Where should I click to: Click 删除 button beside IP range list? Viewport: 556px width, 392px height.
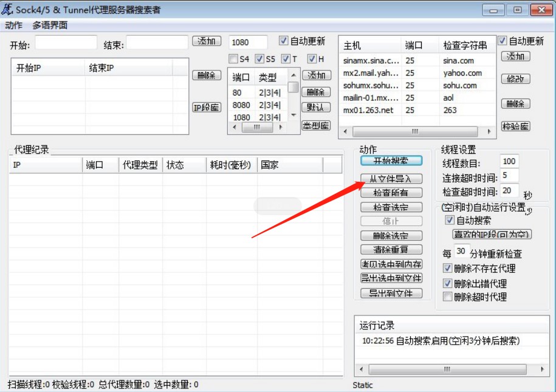(207, 75)
